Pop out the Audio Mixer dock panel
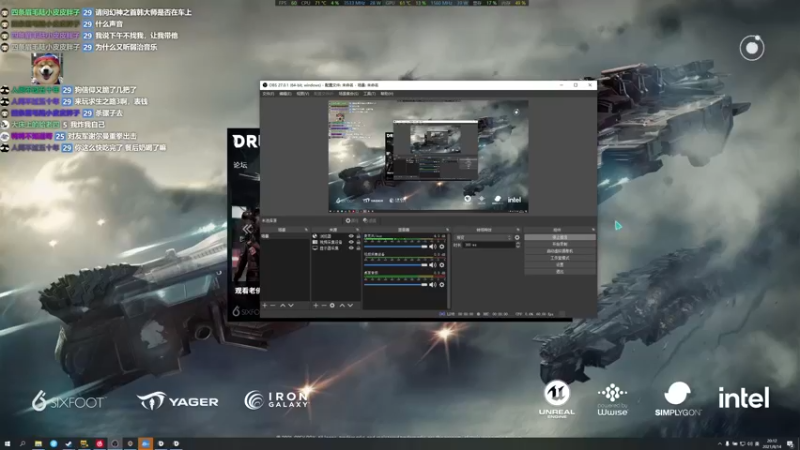This screenshot has width=800, height=450. [x=447, y=230]
